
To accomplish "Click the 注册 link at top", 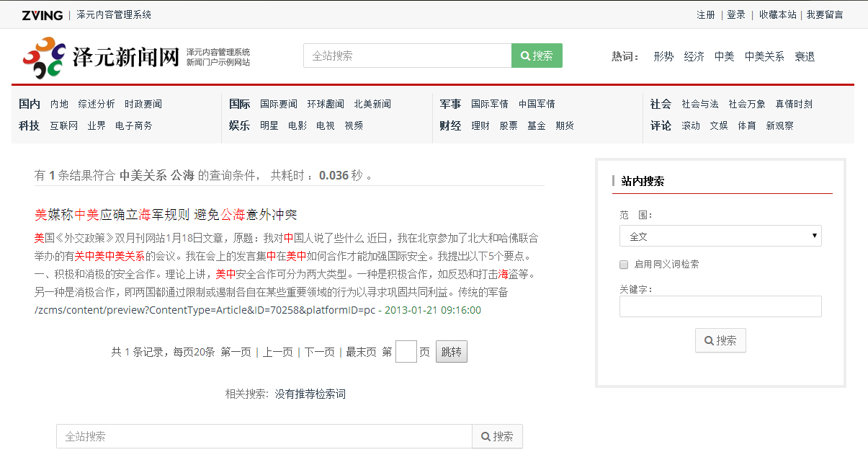I will click(706, 15).
